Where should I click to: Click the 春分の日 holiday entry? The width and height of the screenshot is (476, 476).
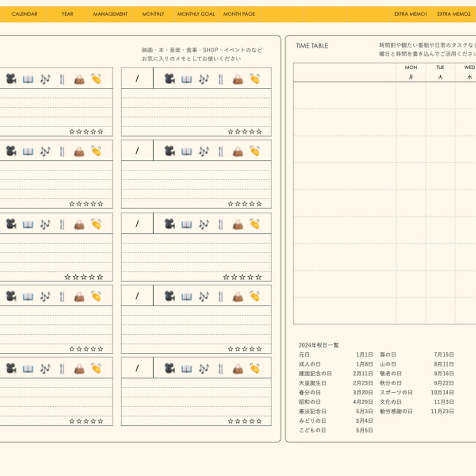click(x=309, y=393)
